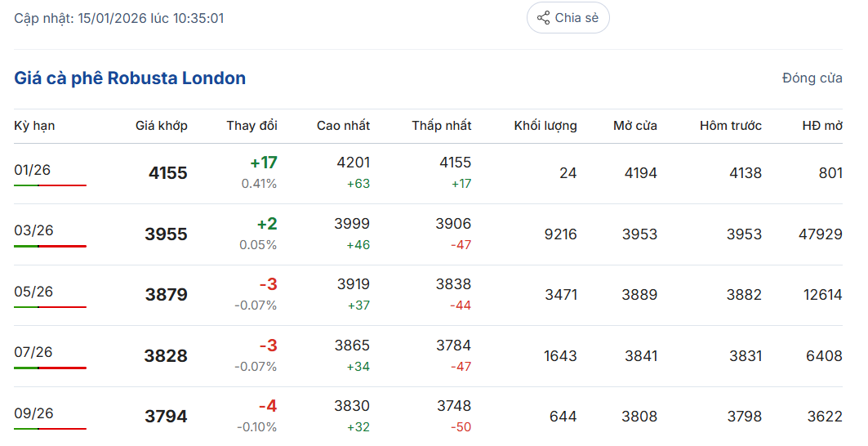Click the range bar under 05/26
This screenshot has height=446, width=868.
click(x=50, y=307)
